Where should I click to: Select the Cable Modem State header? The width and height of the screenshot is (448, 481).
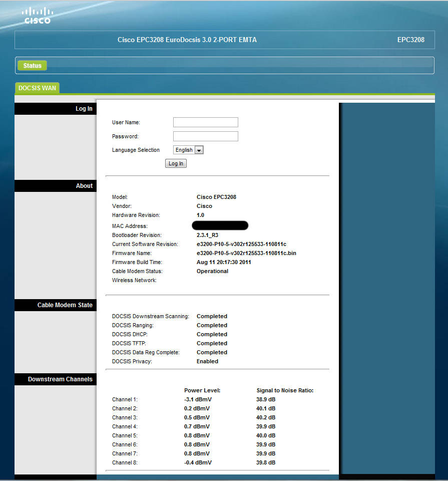point(65,305)
